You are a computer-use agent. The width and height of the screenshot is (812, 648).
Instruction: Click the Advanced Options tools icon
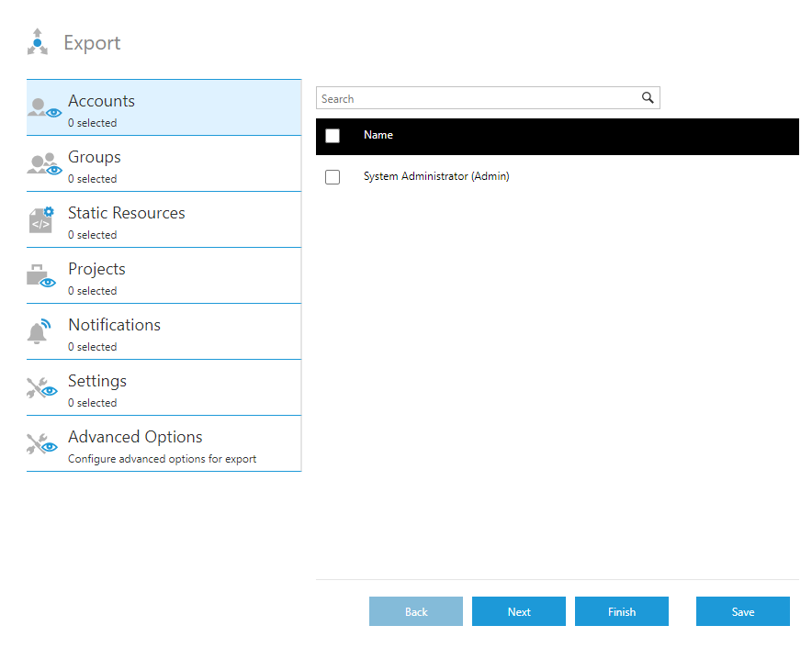42,443
